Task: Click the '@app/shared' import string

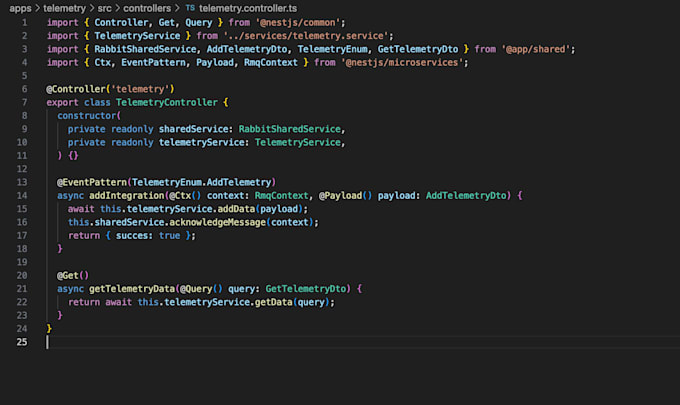Action: pos(536,49)
